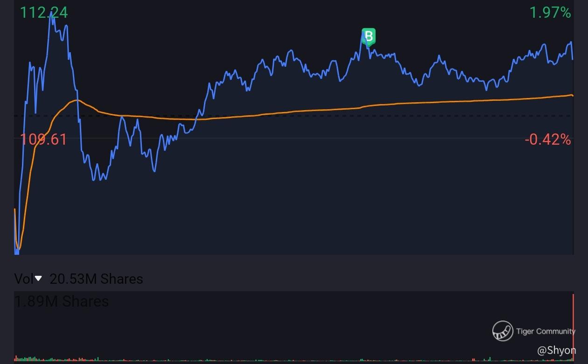
Task: Click the blue price line lowest trough
Action: pos(17,251)
